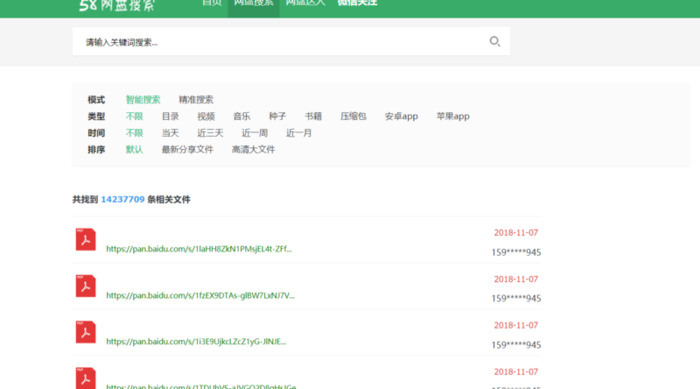700x389 pixels.
Task: Click 模式 filter row label
Action: pos(96,100)
